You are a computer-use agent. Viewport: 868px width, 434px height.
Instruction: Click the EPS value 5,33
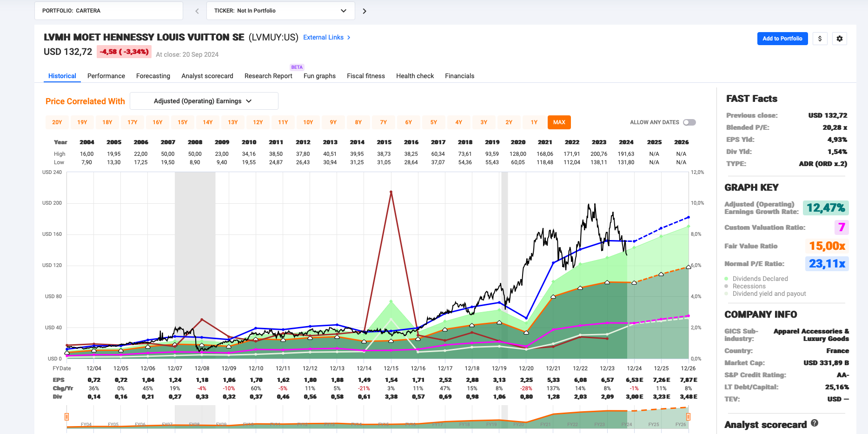[553, 380]
